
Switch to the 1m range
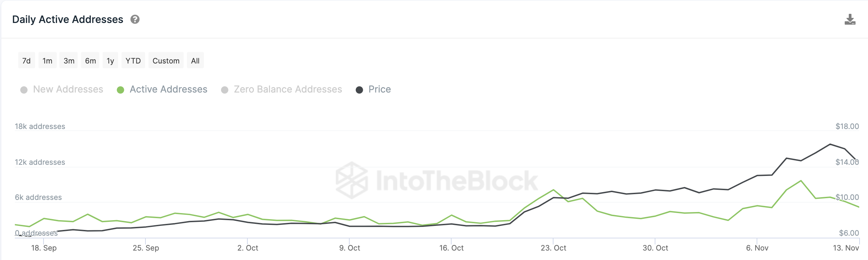tap(47, 61)
